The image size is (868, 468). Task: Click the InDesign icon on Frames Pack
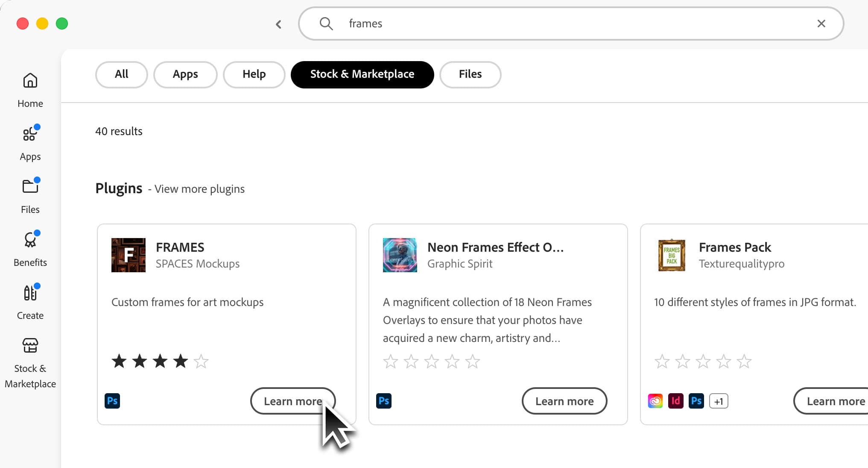point(676,401)
